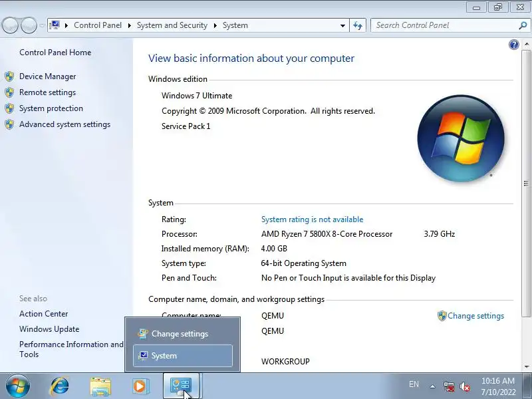Viewport: 532px width, 399px height.
Task: Open the clock showing 10:16 AM
Action: pos(498,386)
